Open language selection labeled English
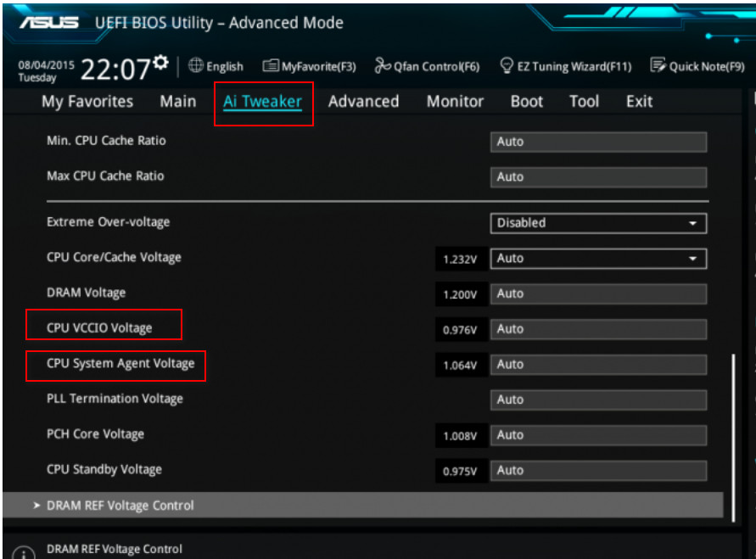Viewport: 756px width, 559px height. (x=225, y=66)
